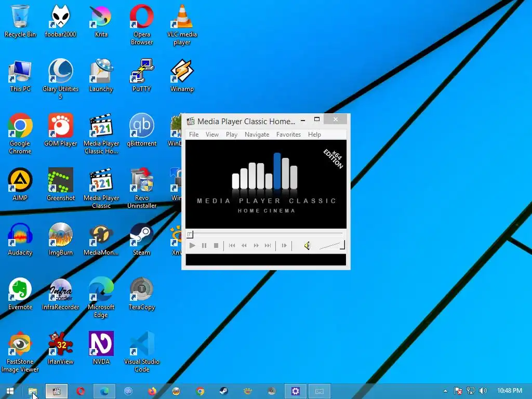The width and height of the screenshot is (532, 399).
Task: Select the NVDA desktop icon
Action: [x=101, y=348]
